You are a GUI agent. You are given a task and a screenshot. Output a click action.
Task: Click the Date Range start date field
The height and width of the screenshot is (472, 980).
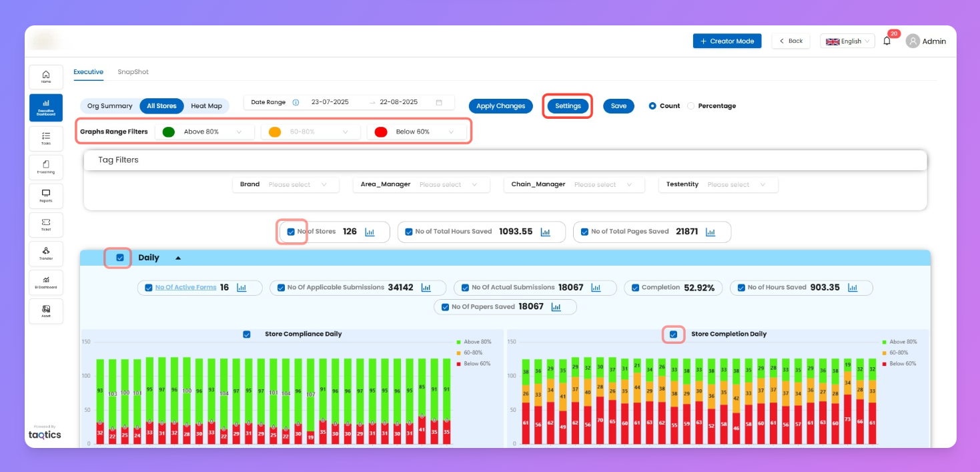[331, 103]
